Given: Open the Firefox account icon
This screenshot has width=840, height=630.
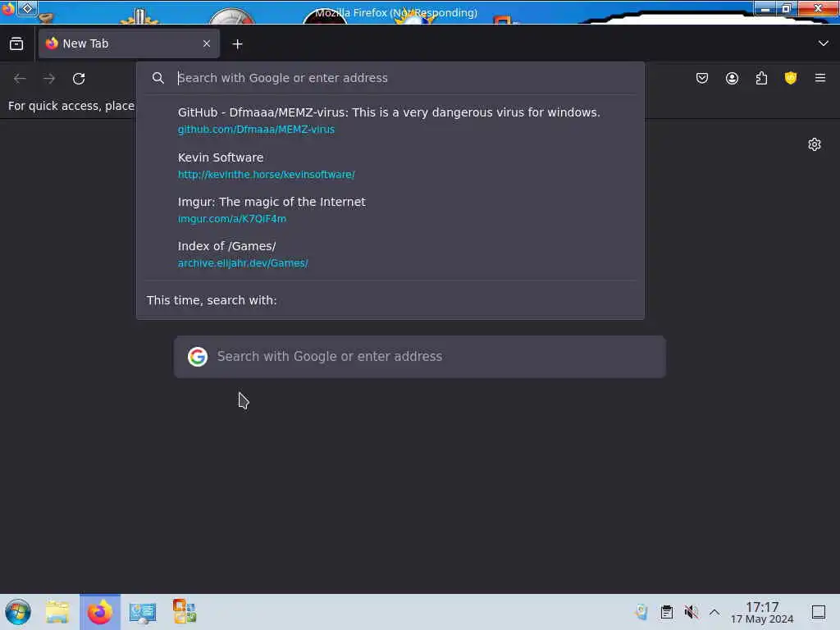Looking at the screenshot, I should click(732, 78).
